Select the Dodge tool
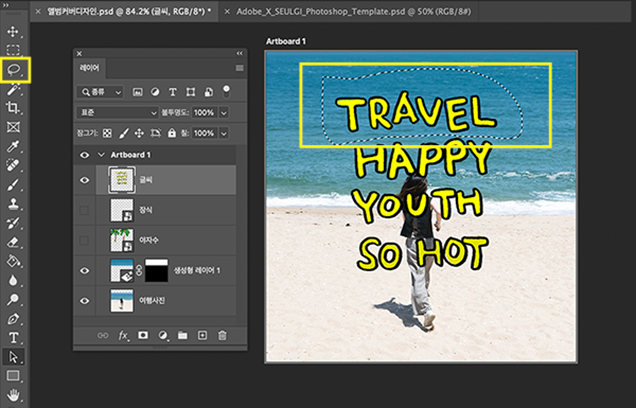636x408 pixels. point(13,299)
